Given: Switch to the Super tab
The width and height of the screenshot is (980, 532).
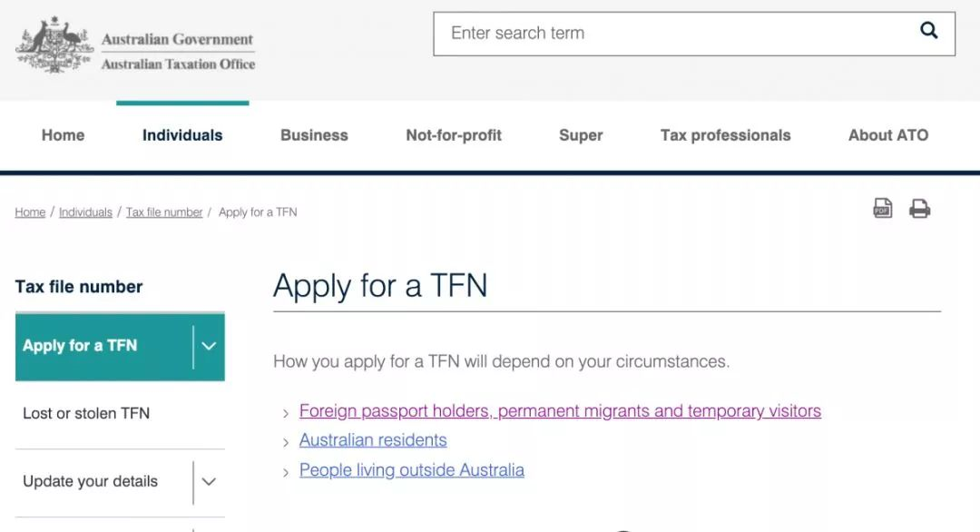Looking at the screenshot, I should (x=581, y=135).
